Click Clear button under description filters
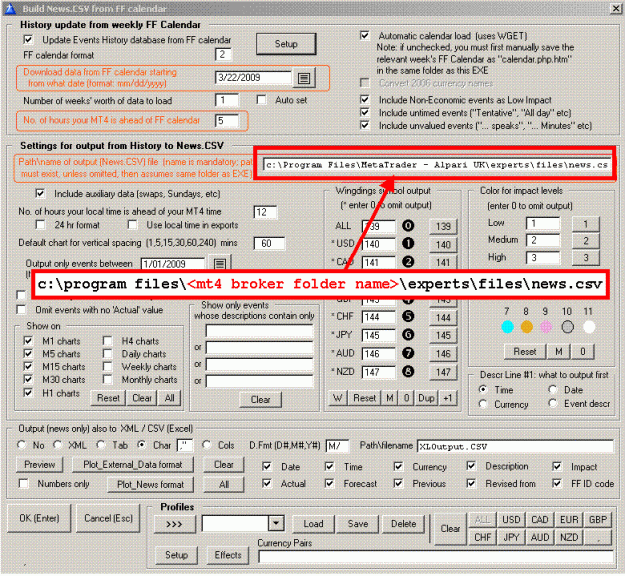The height and width of the screenshot is (576, 625). (x=260, y=399)
